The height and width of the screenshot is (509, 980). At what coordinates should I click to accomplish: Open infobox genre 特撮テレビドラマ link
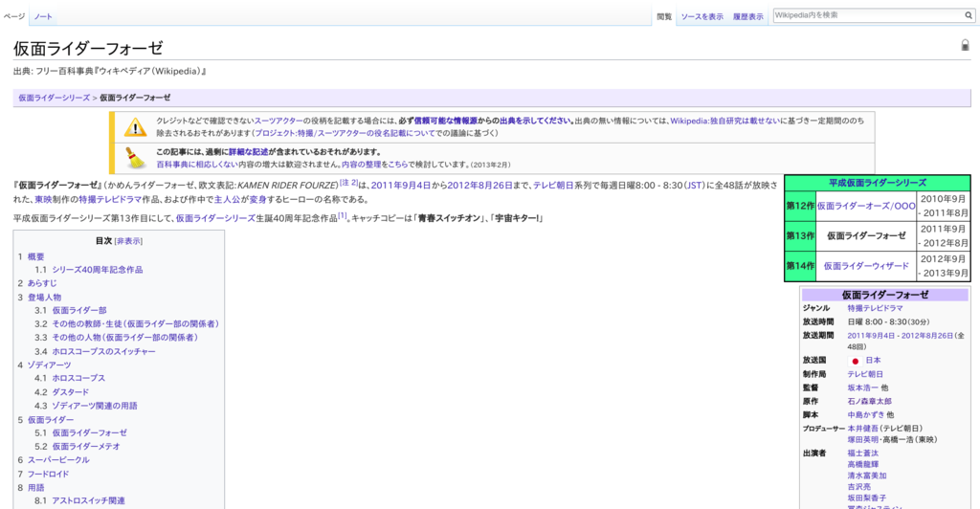(875, 308)
